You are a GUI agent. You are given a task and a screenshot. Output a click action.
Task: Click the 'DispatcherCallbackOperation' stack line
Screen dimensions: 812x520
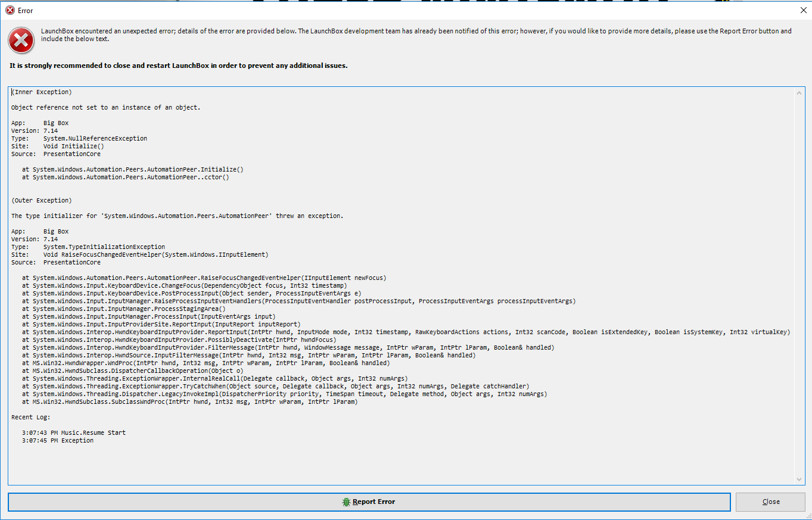133,370
